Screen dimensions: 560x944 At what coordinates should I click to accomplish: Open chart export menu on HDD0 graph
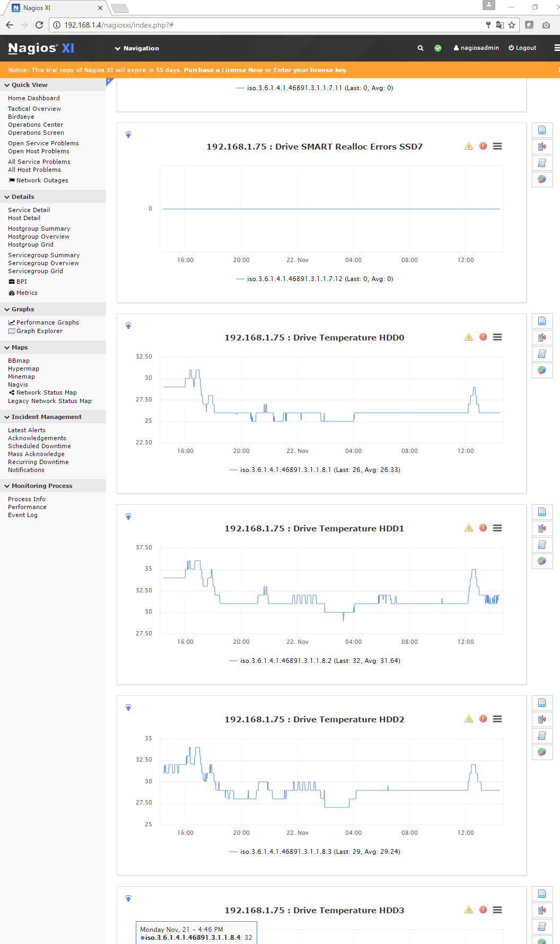(497, 337)
